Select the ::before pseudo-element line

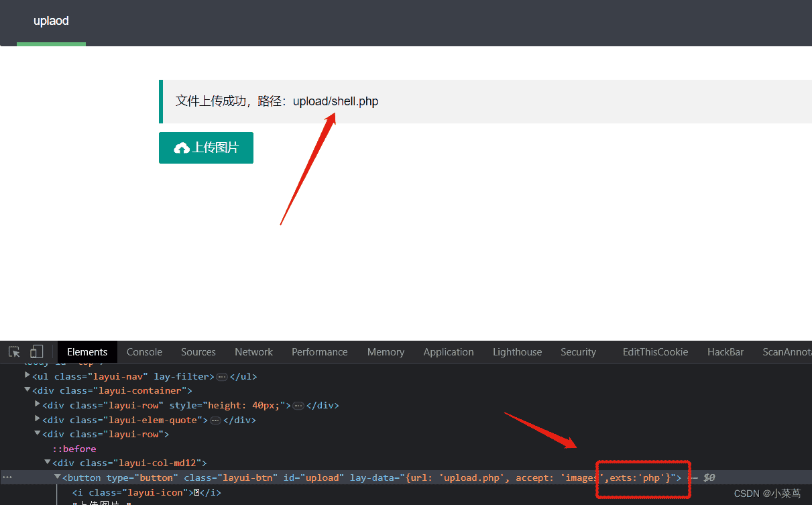[x=74, y=449]
